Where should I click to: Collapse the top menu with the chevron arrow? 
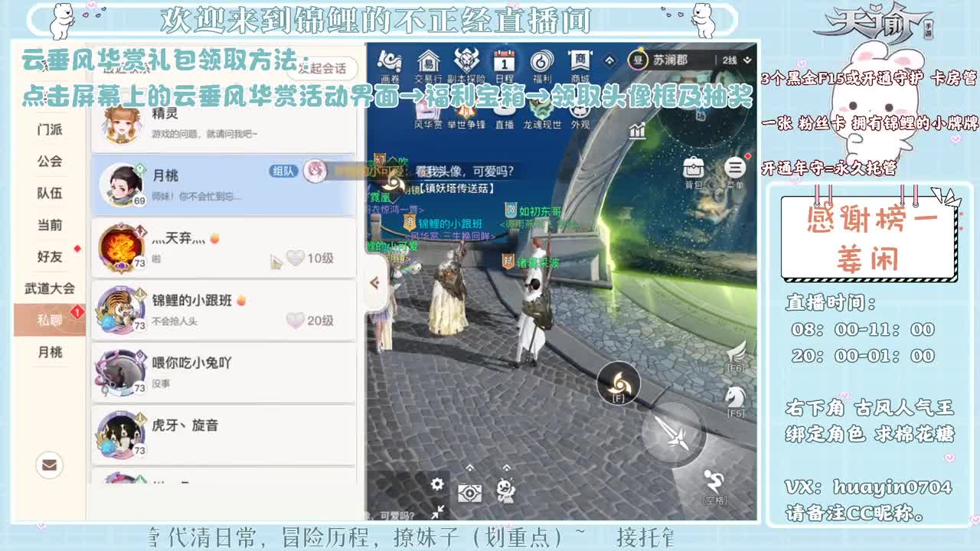click(x=609, y=59)
